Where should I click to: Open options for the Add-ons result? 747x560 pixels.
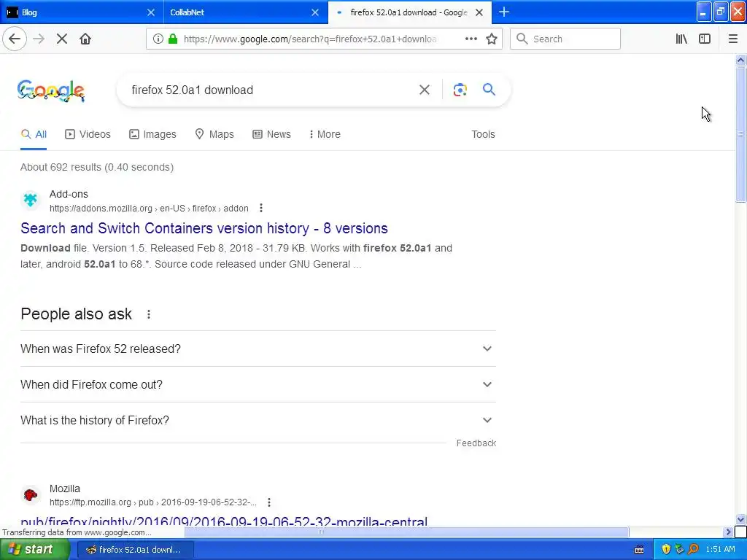tap(261, 208)
